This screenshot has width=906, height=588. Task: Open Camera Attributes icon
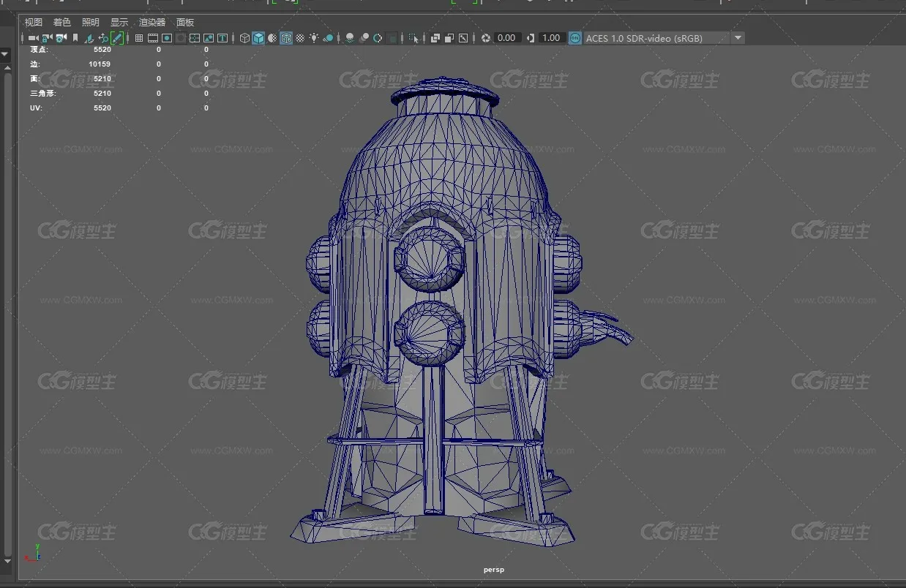(61, 38)
